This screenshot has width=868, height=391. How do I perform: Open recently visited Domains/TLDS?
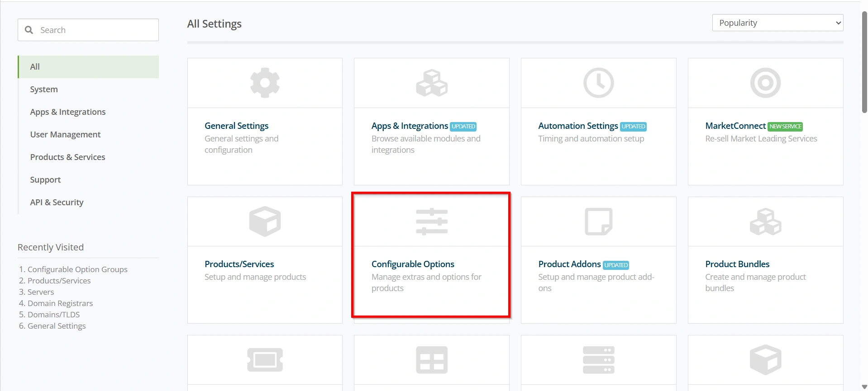coord(53,315)
